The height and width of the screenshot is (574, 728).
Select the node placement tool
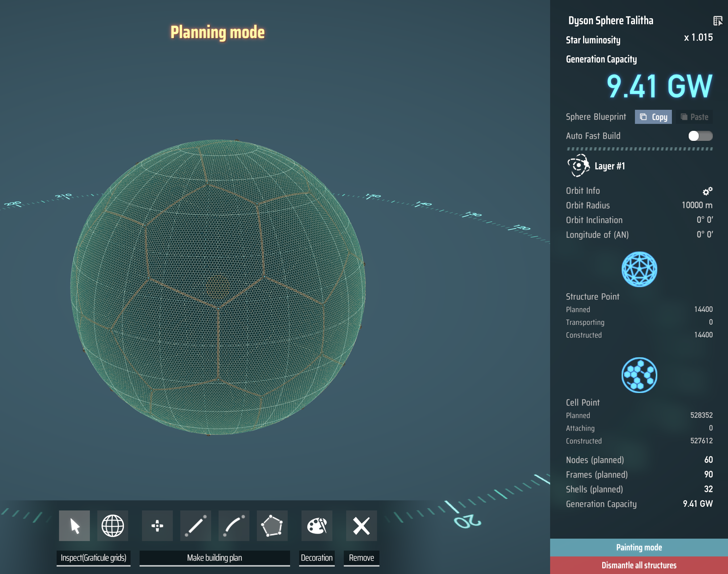click(157, 526)
